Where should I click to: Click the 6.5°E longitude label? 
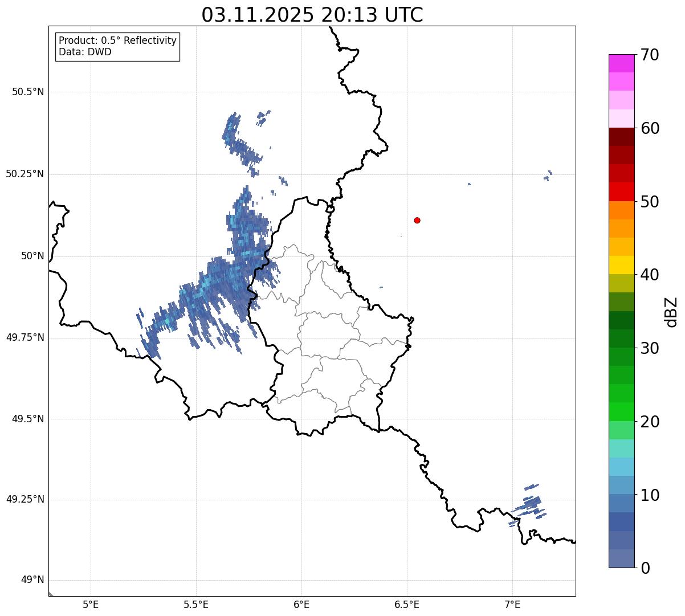pyautogui.click(x=407, y=604)
